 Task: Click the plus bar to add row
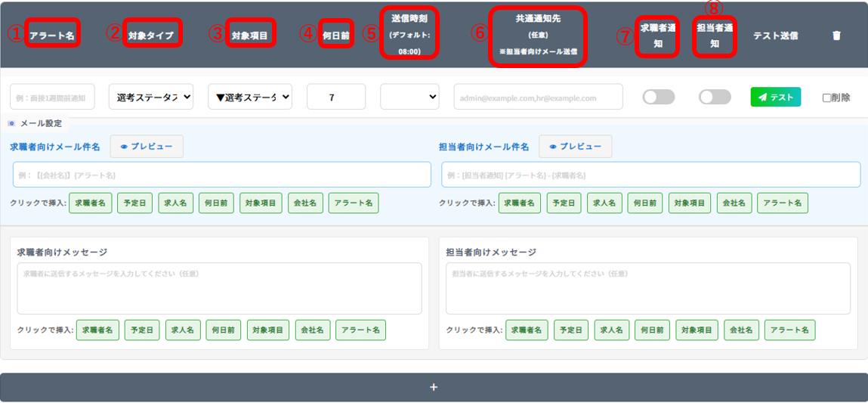click(x=434, y=387)
